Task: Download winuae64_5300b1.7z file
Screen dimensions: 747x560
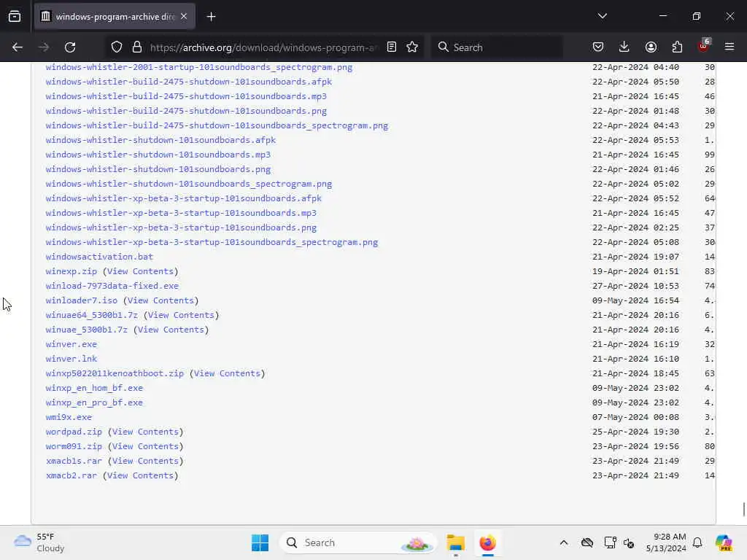Action: [91, 315]
